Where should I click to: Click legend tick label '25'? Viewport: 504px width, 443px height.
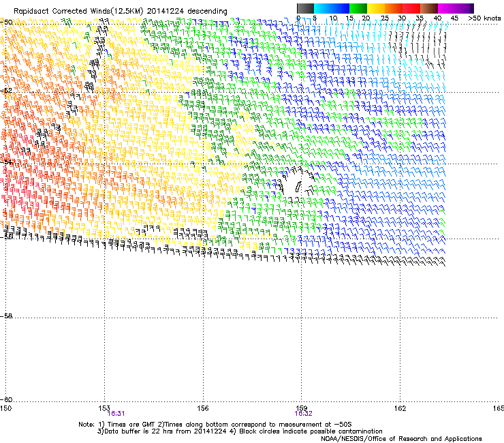pos(385,18)
